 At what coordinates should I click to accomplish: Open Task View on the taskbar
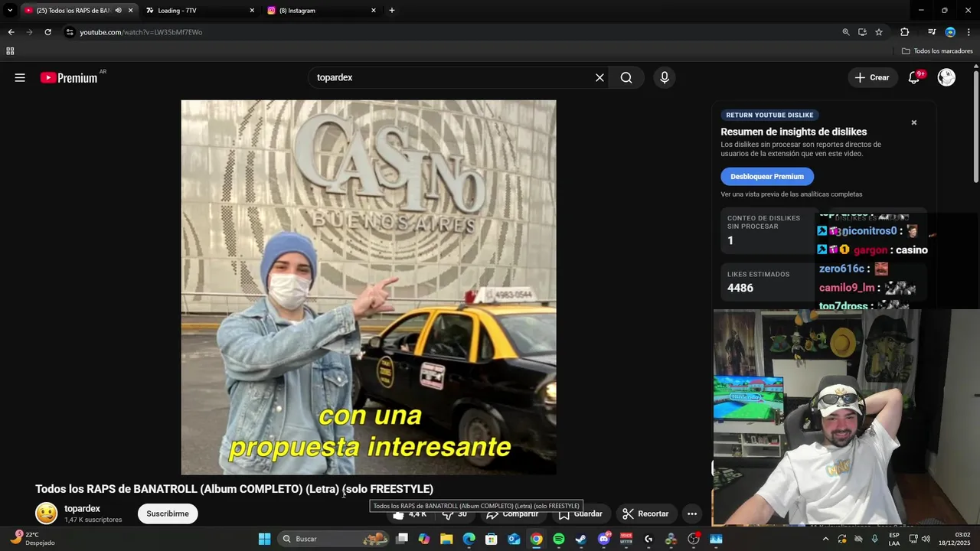coord(402,539)
